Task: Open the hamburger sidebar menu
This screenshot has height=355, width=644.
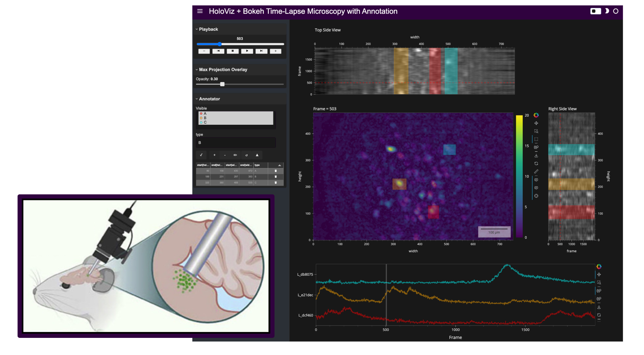Action: (x=200, y=11)
